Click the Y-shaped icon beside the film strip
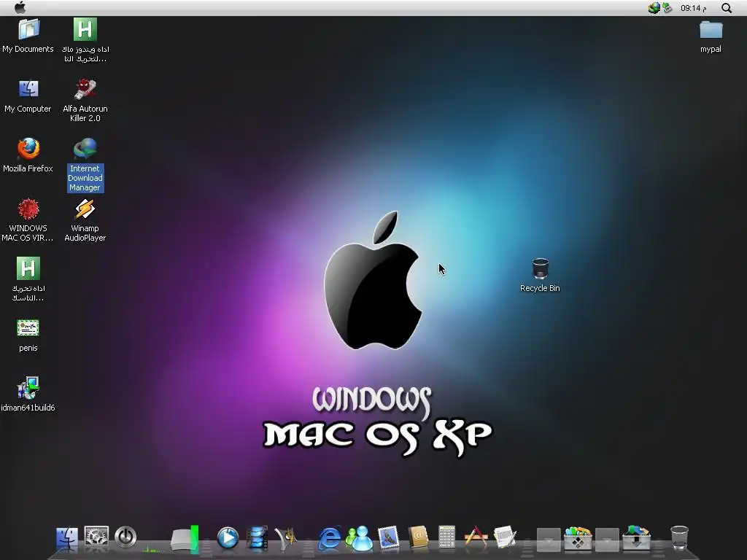This screenshot has width=747, height=560. click(x=286, y=539)
